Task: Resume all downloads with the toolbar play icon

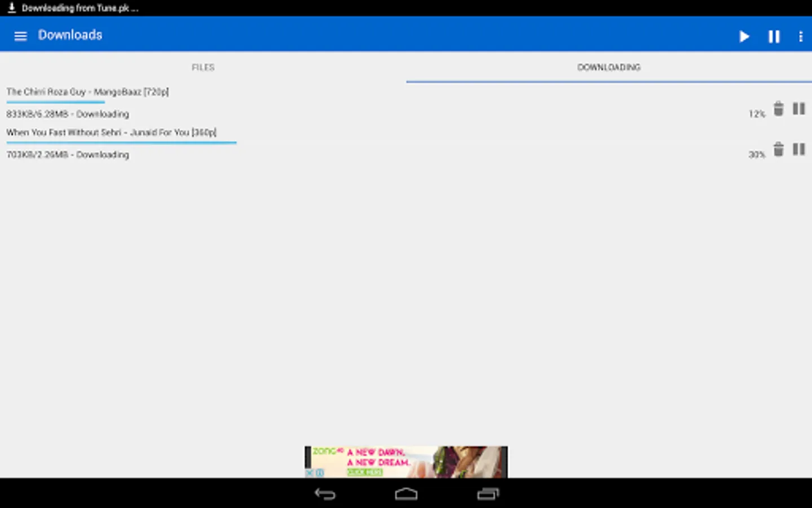Action: [x=744, y=37]
